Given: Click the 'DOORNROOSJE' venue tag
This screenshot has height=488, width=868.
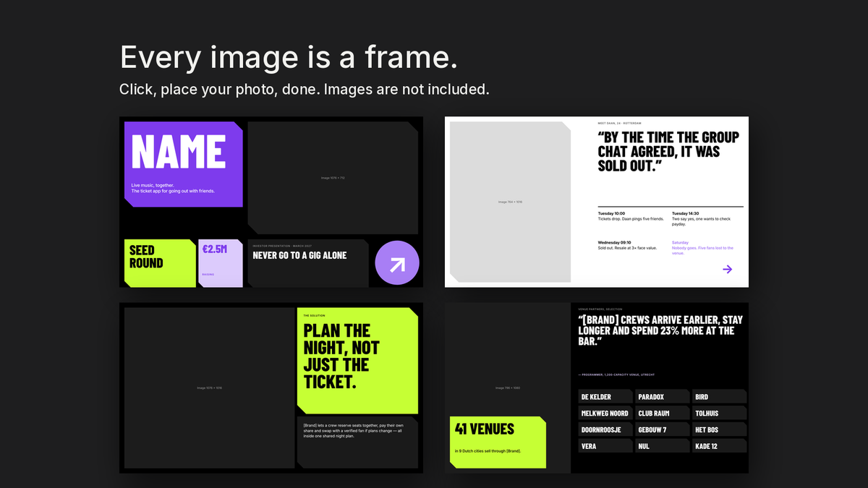Looking at the screenshot, I should pyautogui.click(x=605, y=429).
